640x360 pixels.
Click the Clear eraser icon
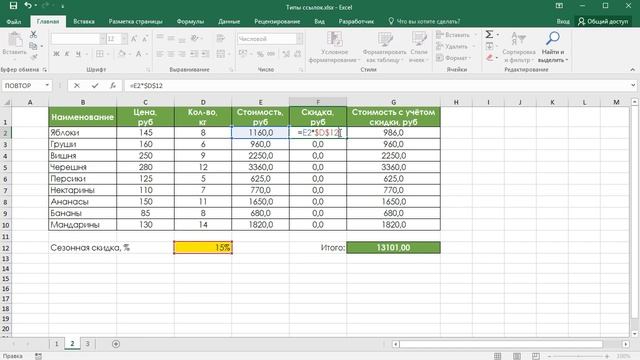(490, 58)
